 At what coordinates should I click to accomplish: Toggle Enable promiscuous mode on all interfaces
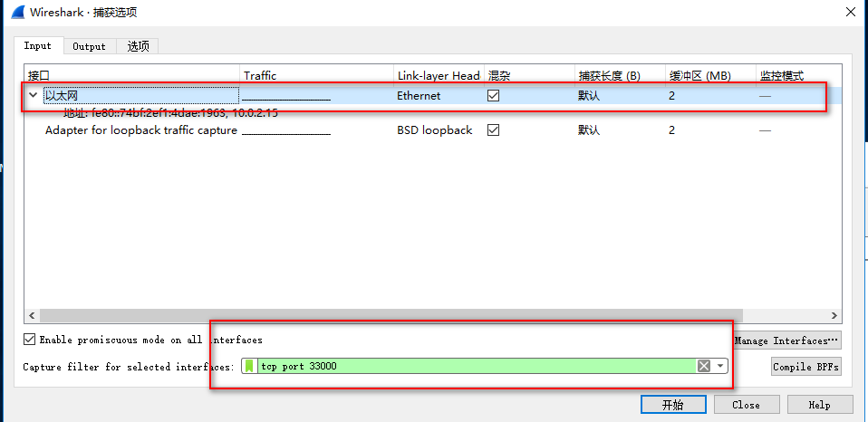(29, 339)
